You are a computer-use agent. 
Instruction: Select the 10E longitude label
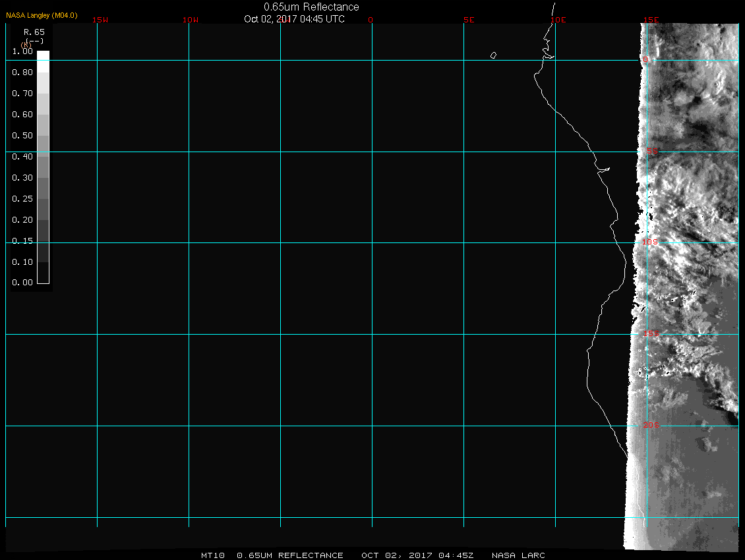[558, 20]
